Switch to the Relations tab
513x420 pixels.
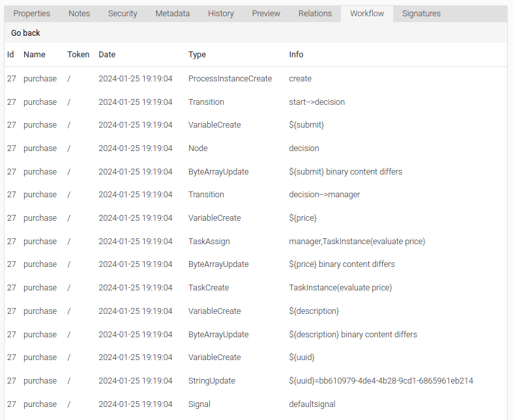tap(315, 14)
